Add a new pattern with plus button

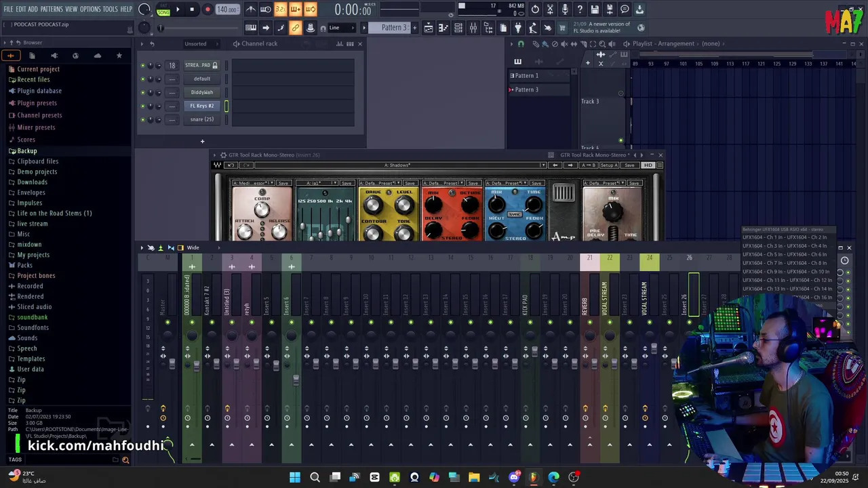click(x=413, y=28)
